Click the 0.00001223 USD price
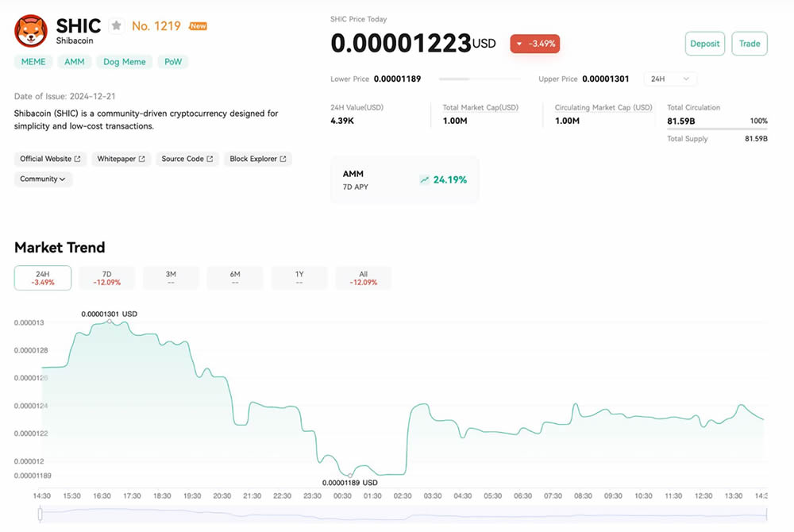Viewport: 794px width, 532px height. (413, 44)
